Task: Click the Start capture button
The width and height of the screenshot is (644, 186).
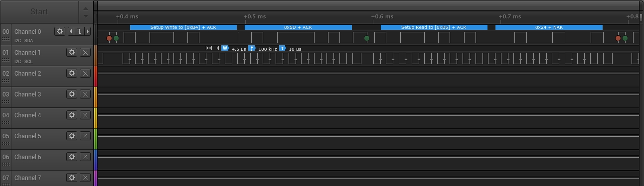Action: coord(39,11)
